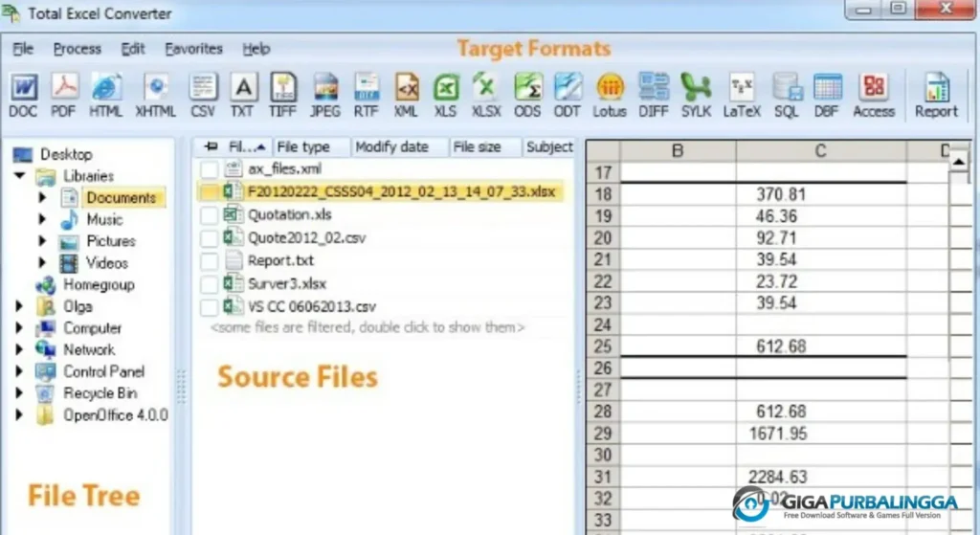
Task: Check the F20120222_CSSS04 xlsx file box
Action: (x=209, y=191)
